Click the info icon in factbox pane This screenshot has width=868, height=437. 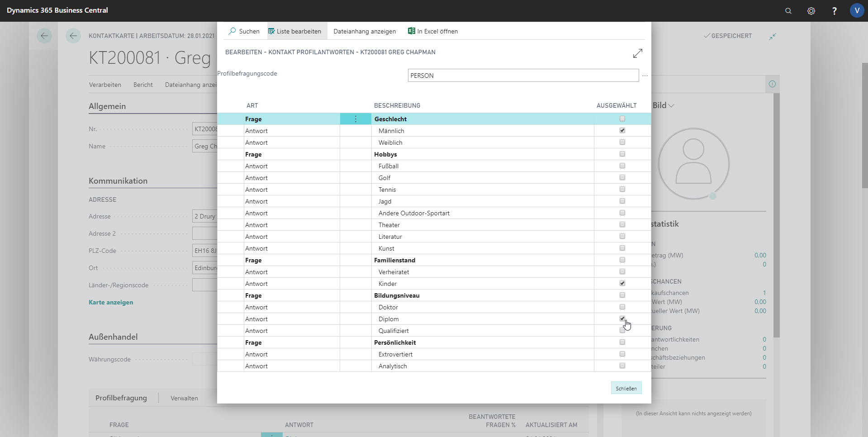(x=772, y=84)
